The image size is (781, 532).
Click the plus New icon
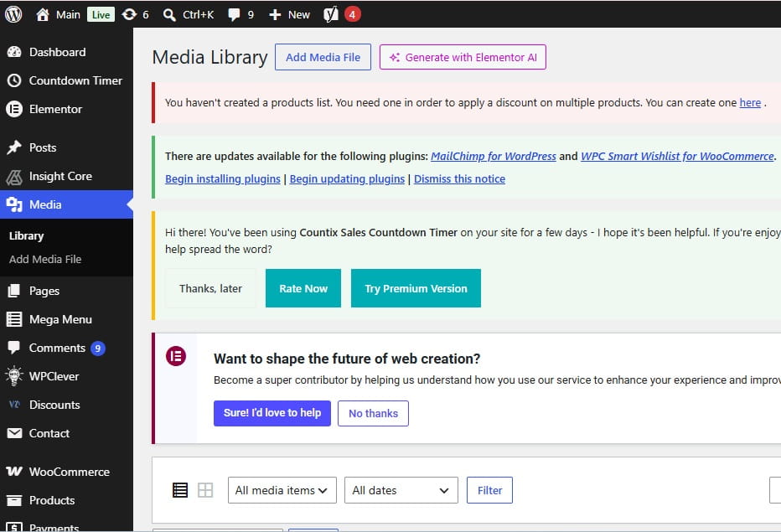coord(275,15)
